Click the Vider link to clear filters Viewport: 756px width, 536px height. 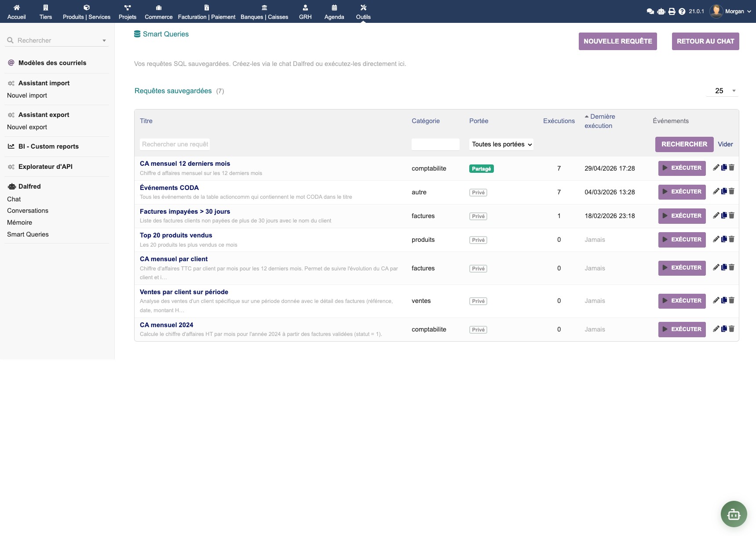725,144
